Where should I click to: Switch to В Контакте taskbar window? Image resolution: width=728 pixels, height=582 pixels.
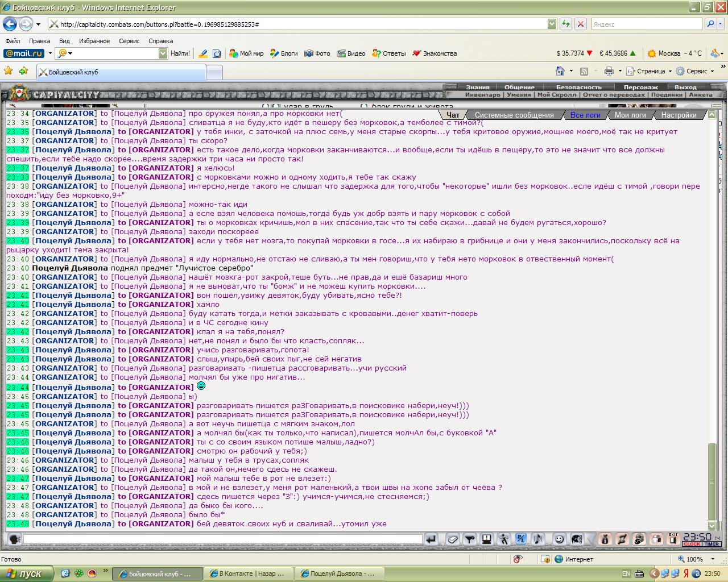click(x=249, y=573)
